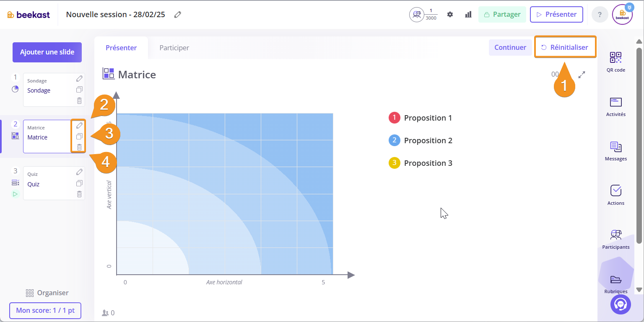The image size is (644, 322).
Task: Edit the session name with pencil icon
Action: [x=178, y=15]
